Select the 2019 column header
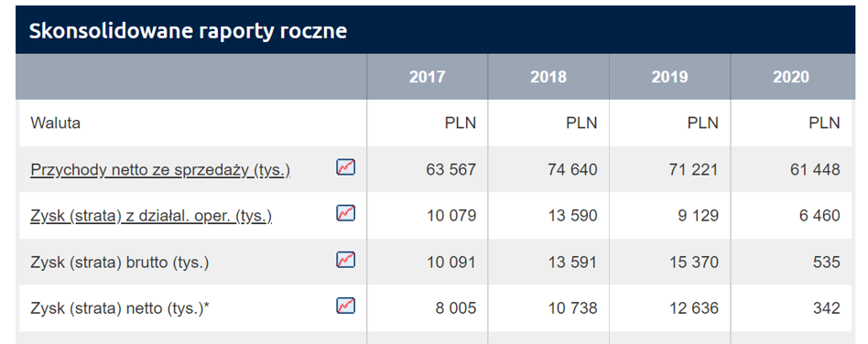This screenshot has width=868, height=344. click(x=669, y=77)
